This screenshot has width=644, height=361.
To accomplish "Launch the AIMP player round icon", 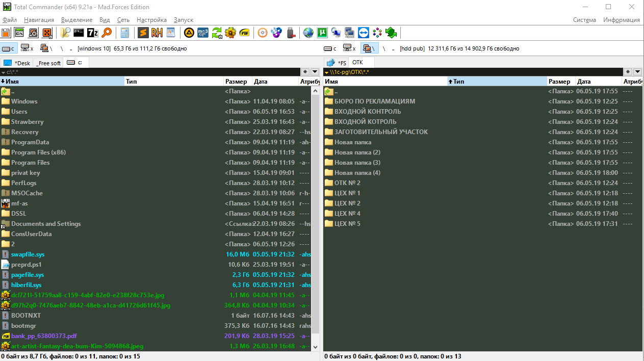I will [189, 33].
